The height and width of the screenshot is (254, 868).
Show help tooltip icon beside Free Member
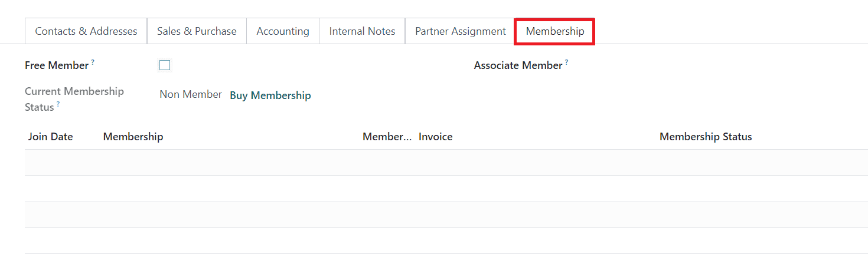(93, 62)
